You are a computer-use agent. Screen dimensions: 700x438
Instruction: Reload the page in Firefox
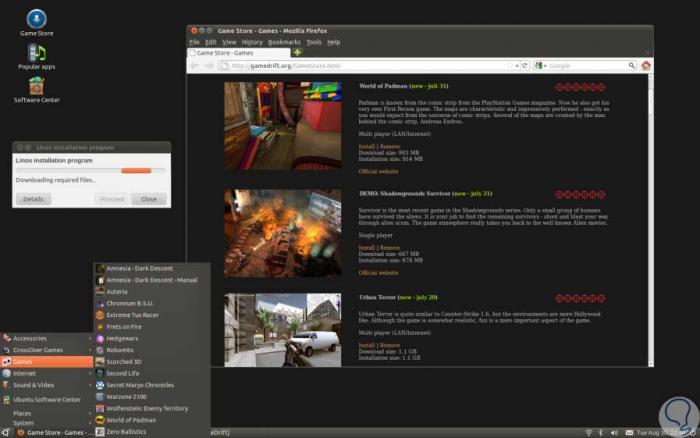[x=525, y=66]
